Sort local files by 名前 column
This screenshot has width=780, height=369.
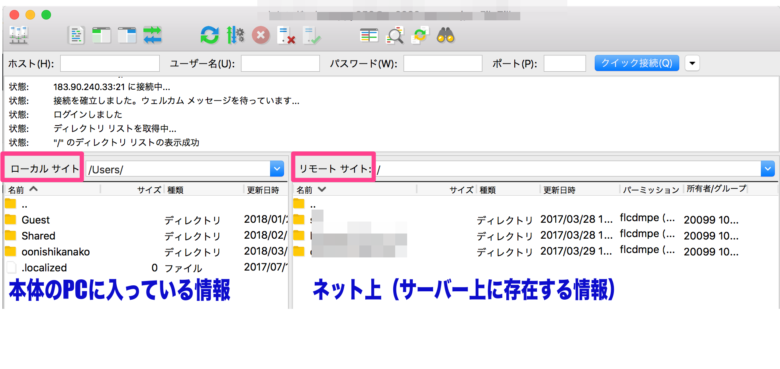point(52,189)
